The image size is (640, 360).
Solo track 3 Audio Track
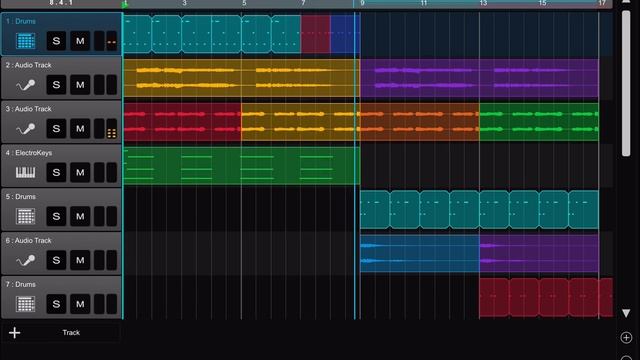click(56, 129)
